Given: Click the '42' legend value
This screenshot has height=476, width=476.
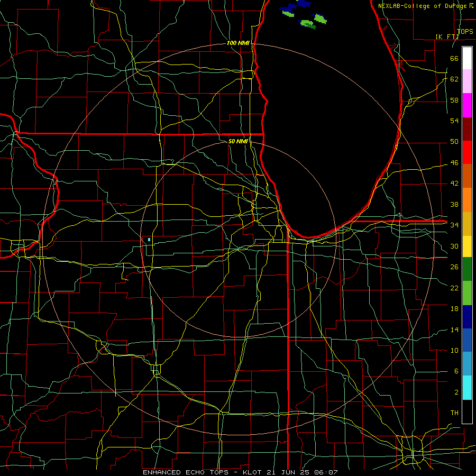Looking at the screenshot, I should tap(454, 184).
